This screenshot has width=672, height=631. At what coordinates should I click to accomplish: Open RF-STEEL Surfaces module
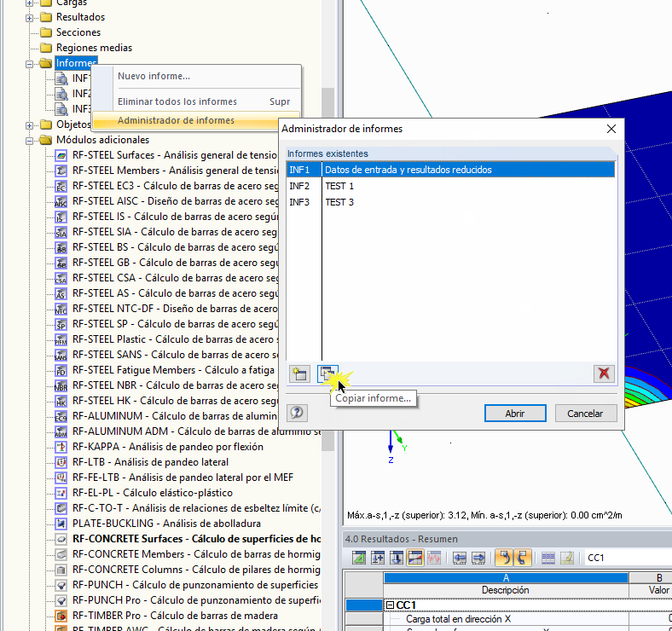point(175,155)
